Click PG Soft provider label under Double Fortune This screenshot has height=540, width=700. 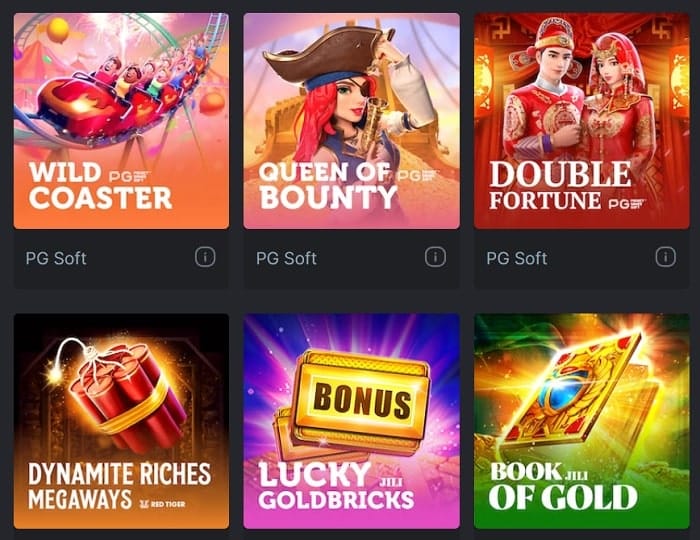(517, 258)
